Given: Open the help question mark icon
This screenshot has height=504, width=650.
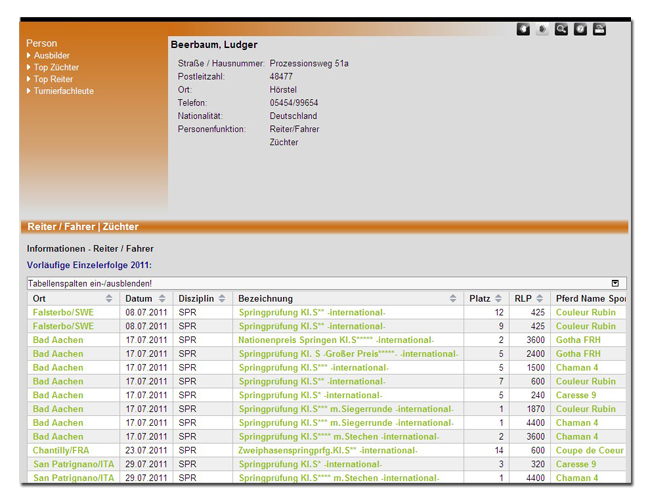Looking at the screenshot, I should (580, 30).
